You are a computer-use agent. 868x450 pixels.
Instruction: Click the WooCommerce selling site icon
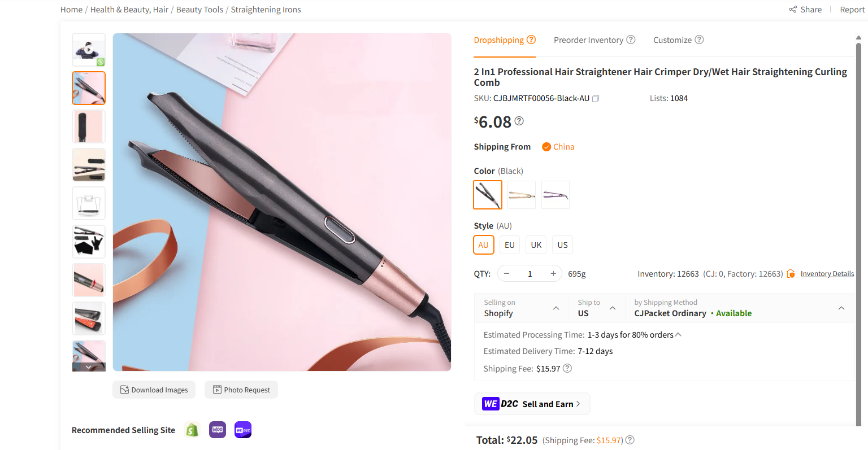[217, 430]
